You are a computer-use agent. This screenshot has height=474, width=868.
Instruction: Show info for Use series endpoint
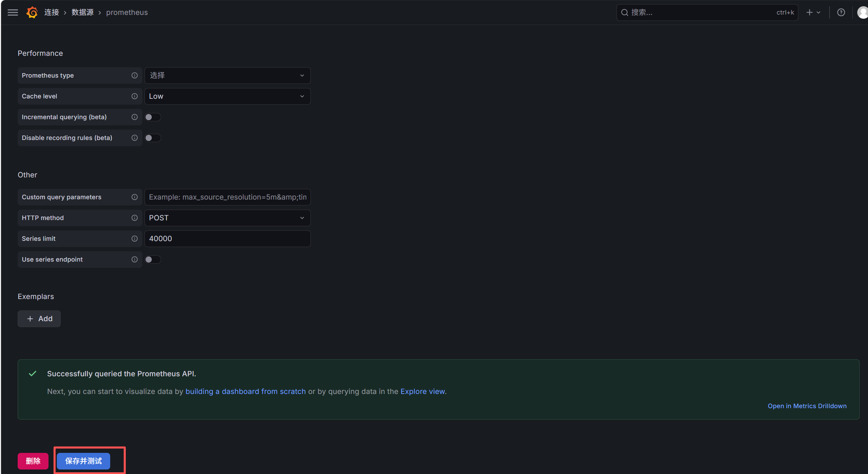(134, 260)
